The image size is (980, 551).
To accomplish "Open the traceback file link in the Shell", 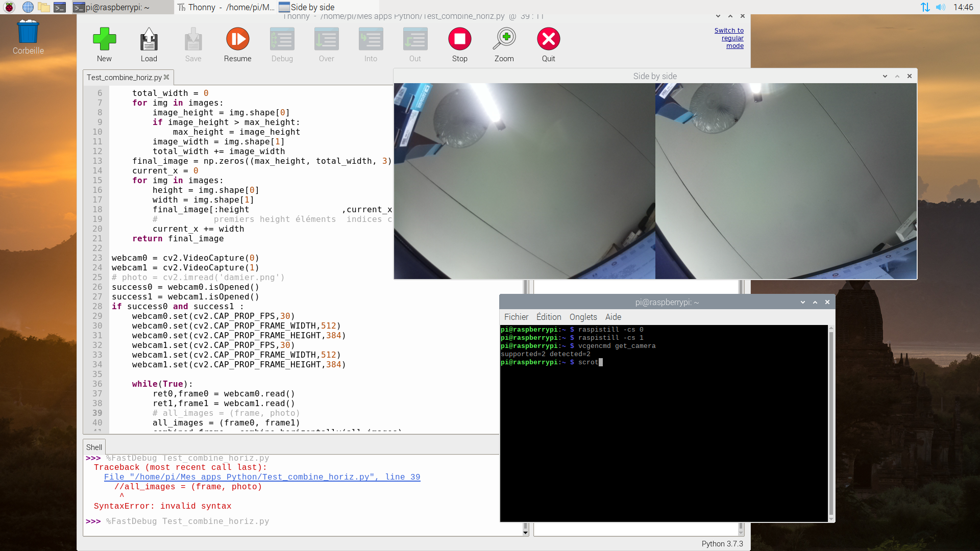I will (x=262, y=477).
